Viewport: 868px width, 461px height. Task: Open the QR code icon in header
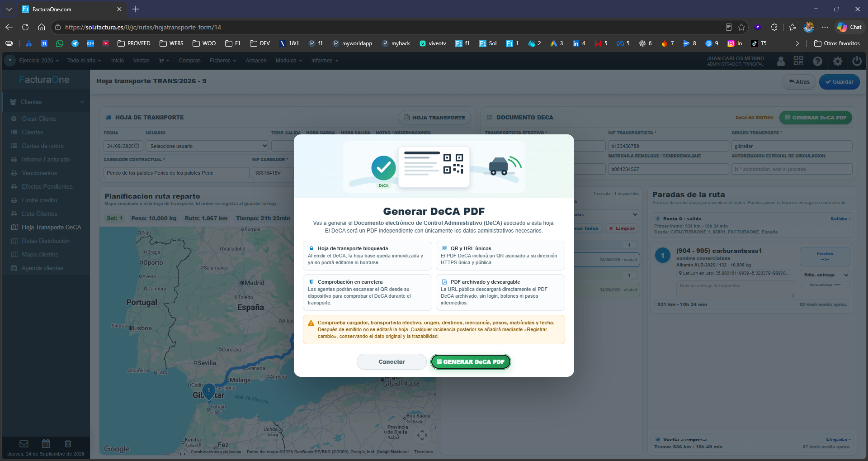[x=798, y=61]
